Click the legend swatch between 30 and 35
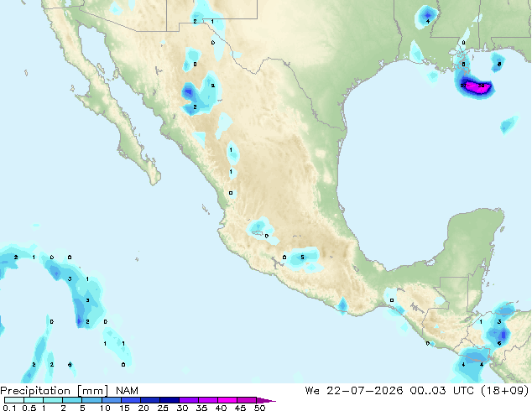 pos(189,400)
